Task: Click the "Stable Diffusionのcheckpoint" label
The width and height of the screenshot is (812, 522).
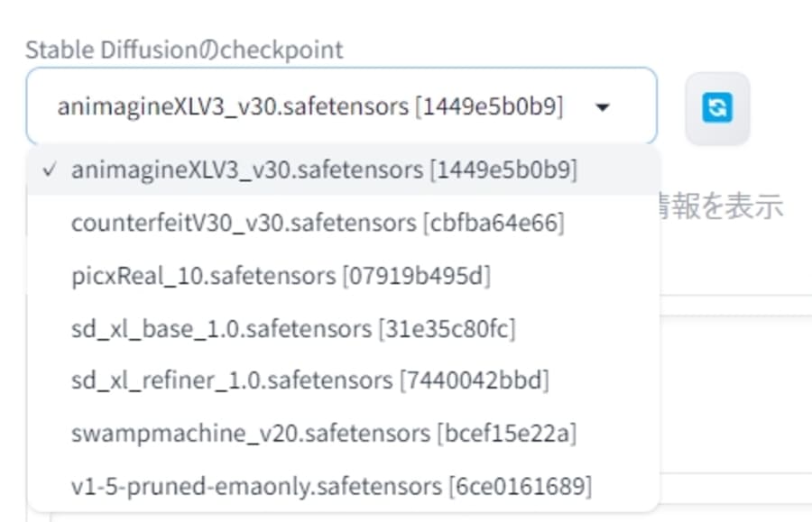Action: click(184, 50)
